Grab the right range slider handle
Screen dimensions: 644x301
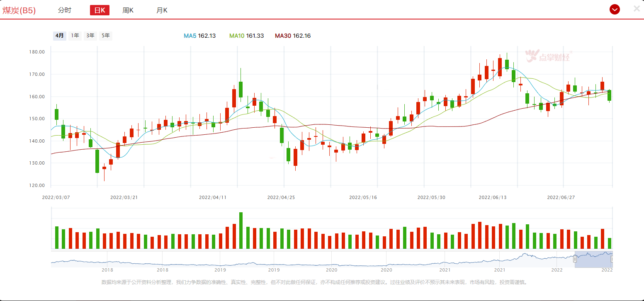(612, 259)
